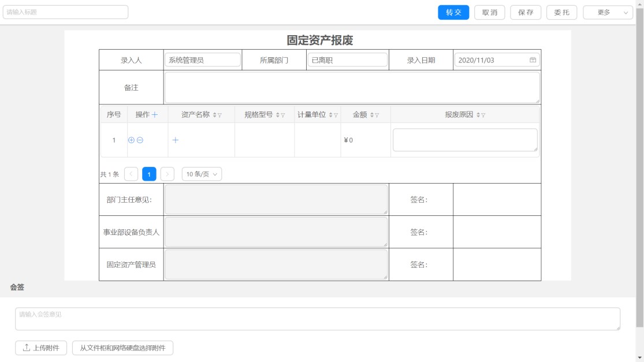The width and height of the screenshot is (644, 362).
Task: Click the 固定资产报废 form title
Action: [x=320, y=40]
